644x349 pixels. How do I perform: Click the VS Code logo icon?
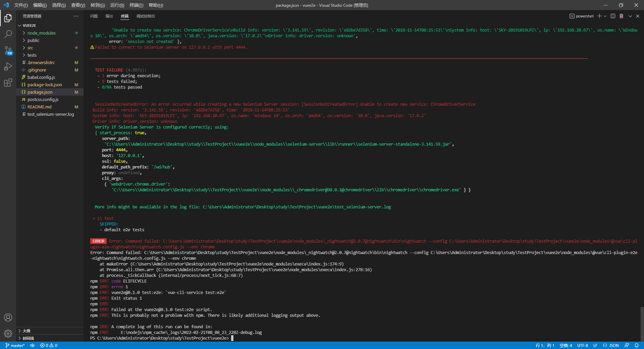pyautogui.click(x=6, y=5)
